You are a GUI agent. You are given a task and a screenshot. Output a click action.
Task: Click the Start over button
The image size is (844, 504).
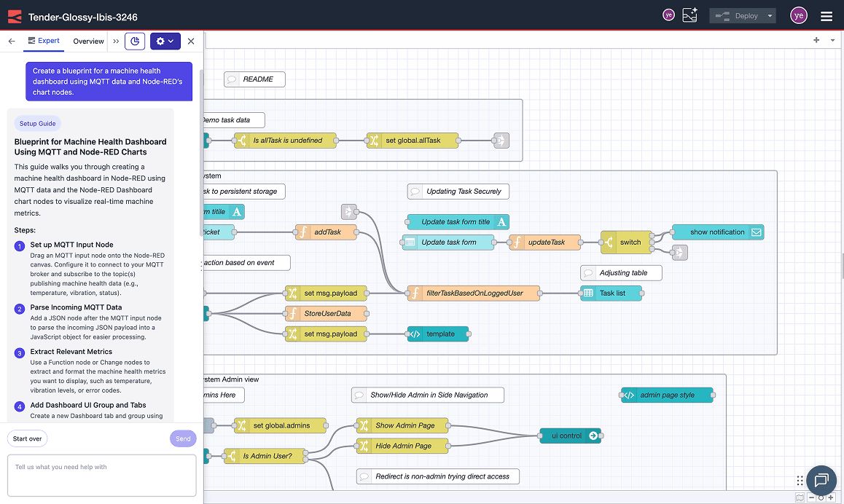pos(28,438)
